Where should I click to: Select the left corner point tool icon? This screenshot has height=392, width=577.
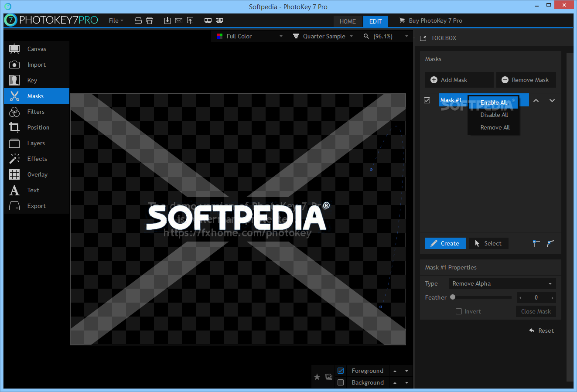[536, 243]
